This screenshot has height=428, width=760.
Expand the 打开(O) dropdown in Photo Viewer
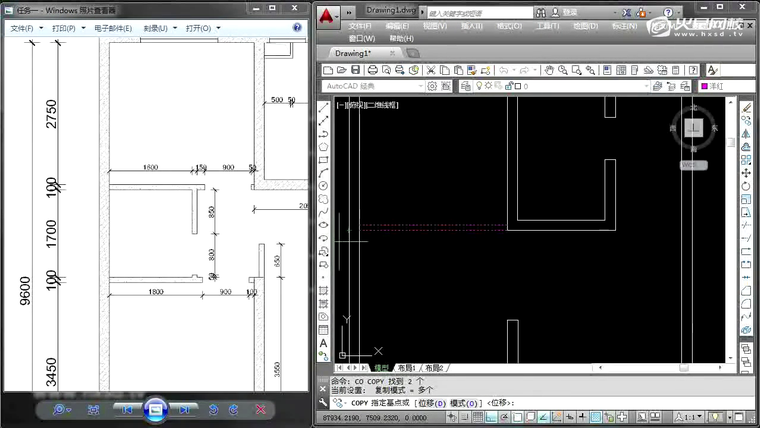203,28
